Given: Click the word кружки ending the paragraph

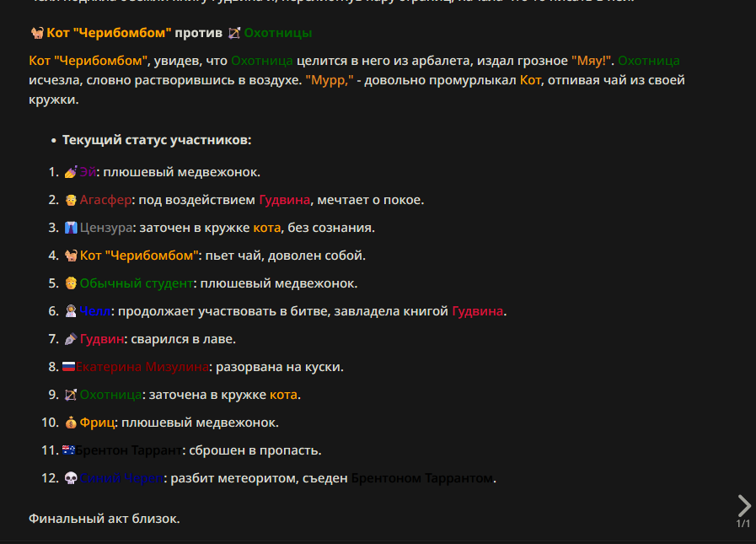Looking at the screenshot, I should tap(51, 100).
